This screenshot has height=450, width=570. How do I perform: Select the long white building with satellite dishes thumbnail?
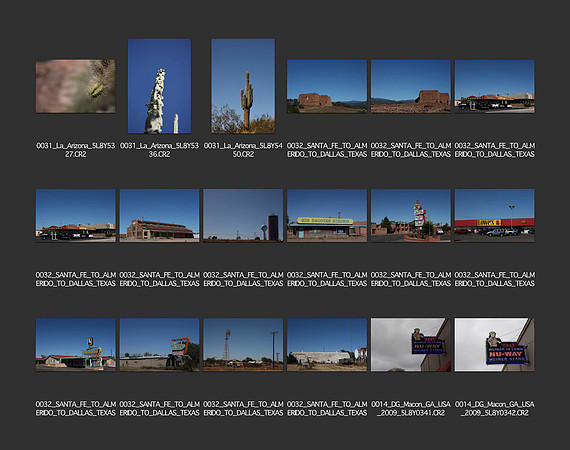pyautogui.click(x=327, y=345)
